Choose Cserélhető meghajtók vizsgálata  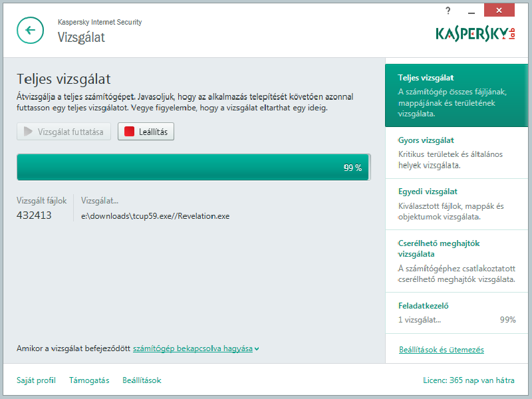[x=456, y=261]
